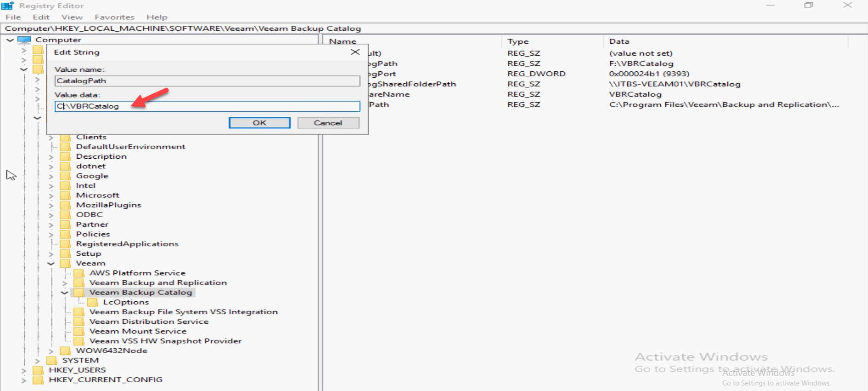868x391 pixels.
Task: Select the dotnet key
Action: click(91, 167)
